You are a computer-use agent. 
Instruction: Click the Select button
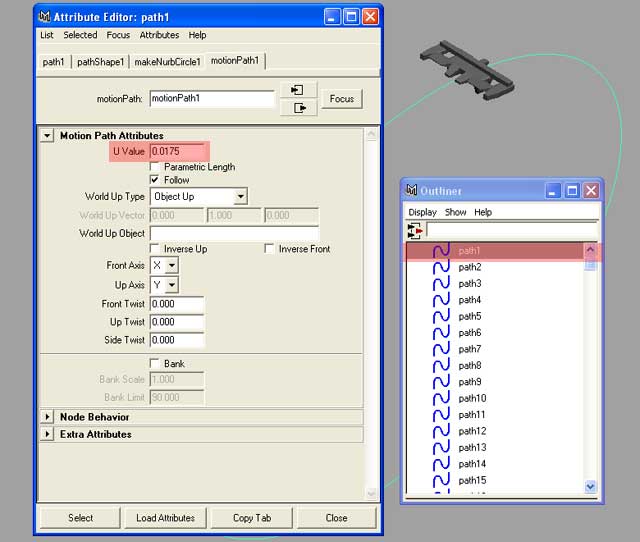pos(80,518)
